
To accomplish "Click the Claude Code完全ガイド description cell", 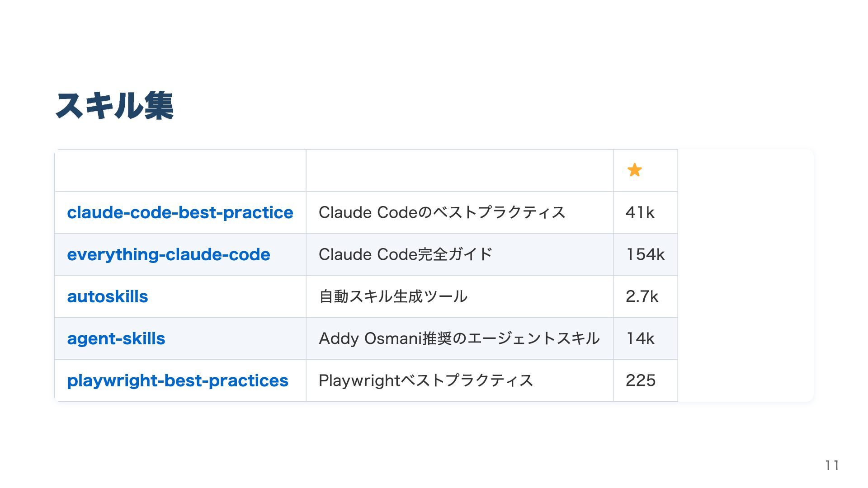I will [405, 254].
